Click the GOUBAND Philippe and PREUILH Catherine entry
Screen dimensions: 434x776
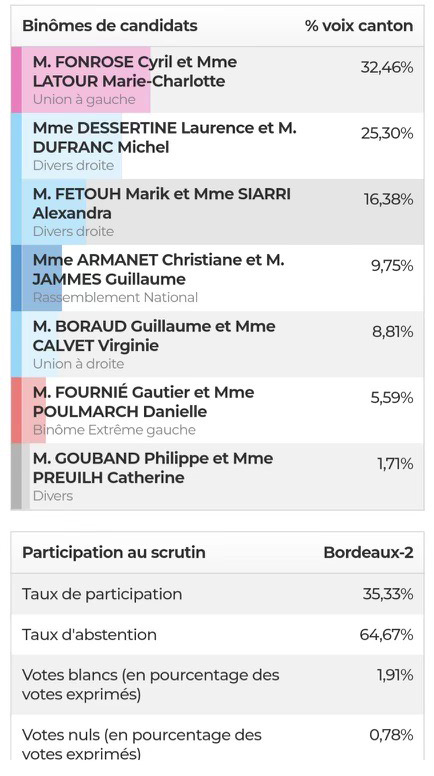[x=217, y=476]
